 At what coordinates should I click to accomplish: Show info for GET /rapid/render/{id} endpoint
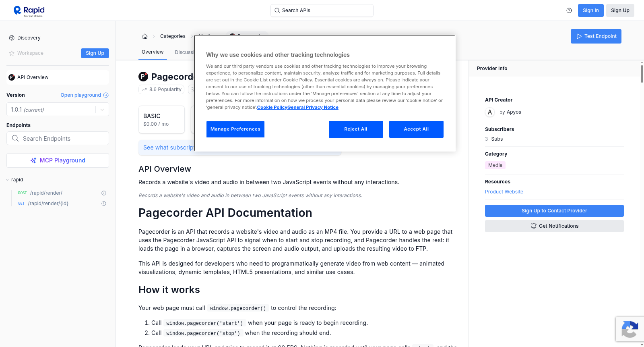[x=104, y=204]
